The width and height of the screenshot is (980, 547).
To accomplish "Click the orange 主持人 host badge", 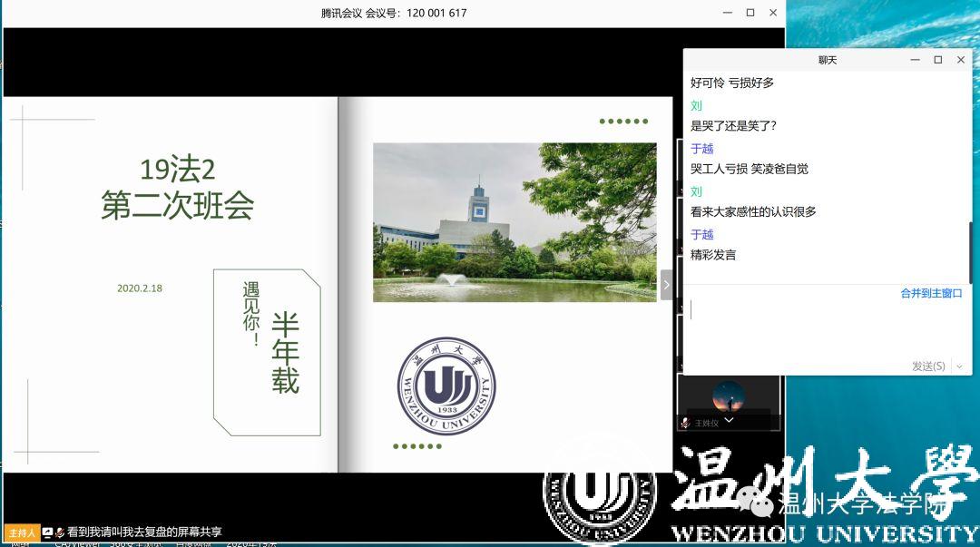I will coord(21,532).
